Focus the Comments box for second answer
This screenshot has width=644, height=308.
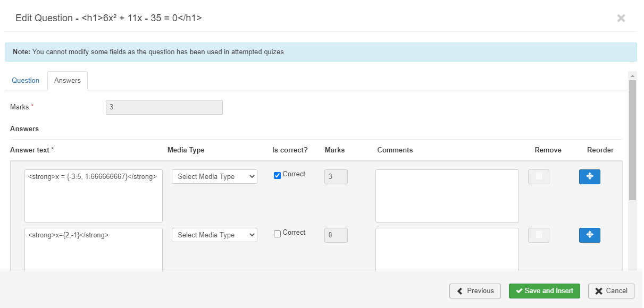(x=447, y=250)
